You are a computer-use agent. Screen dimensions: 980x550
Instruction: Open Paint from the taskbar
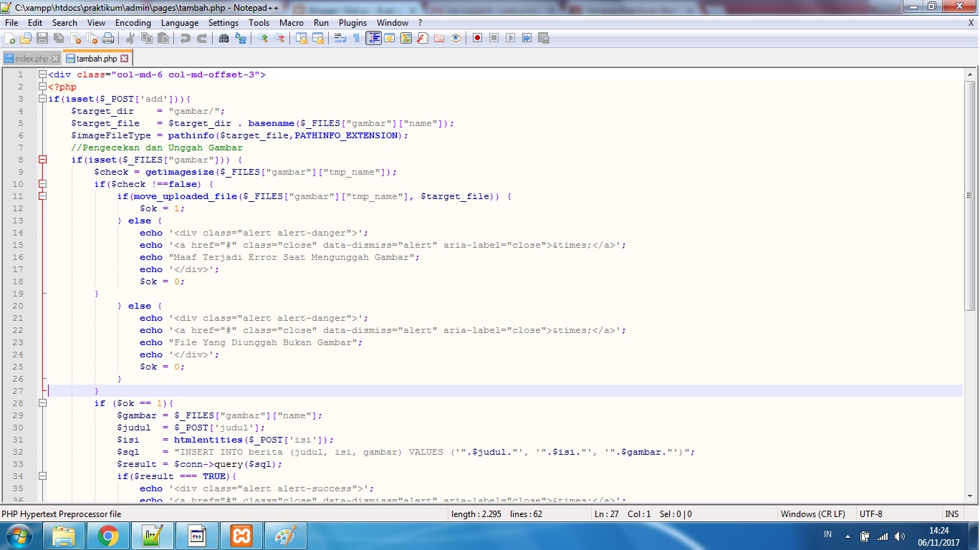[286, 536]
